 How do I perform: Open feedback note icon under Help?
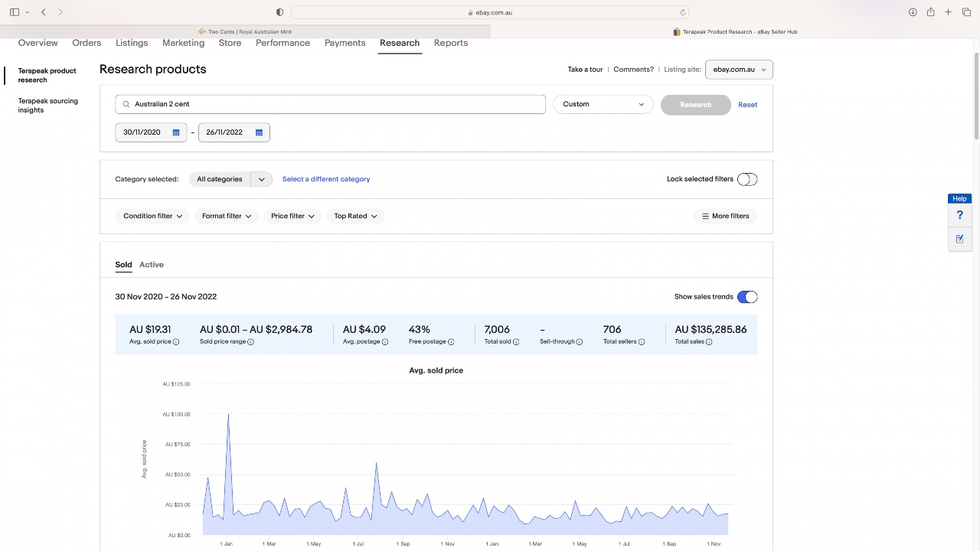959,239
